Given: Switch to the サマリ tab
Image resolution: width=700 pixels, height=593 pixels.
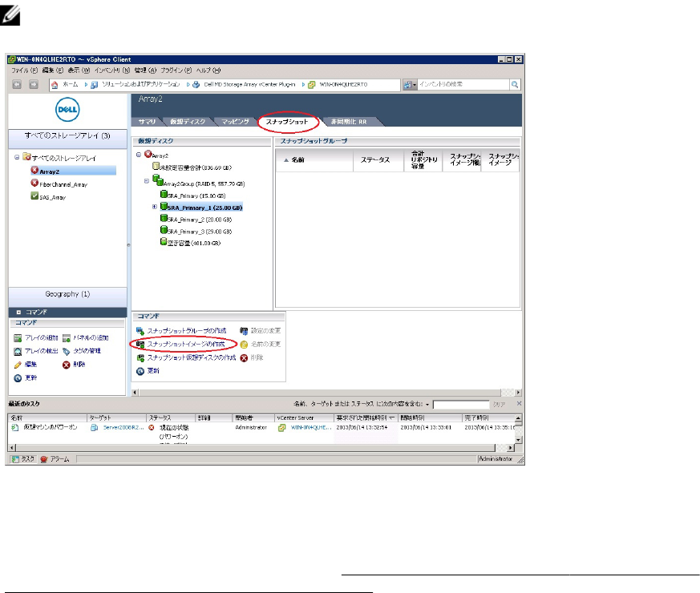Looking at the screenshot, I should 147,121.
